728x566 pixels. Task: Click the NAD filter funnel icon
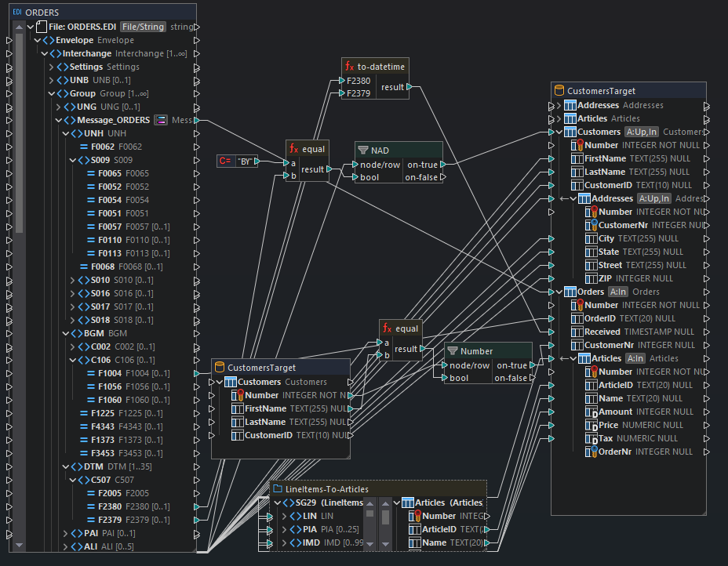(363, 149)
